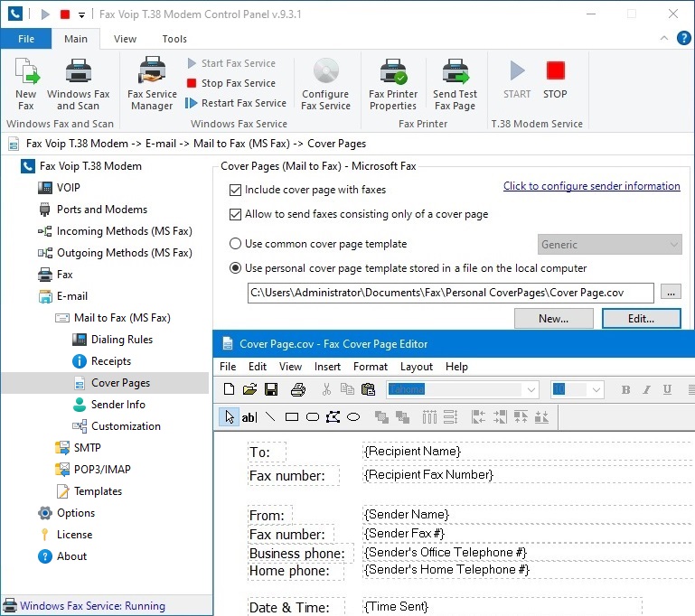Open the font size dropdown
695x616 pixels.
point(596,389)
